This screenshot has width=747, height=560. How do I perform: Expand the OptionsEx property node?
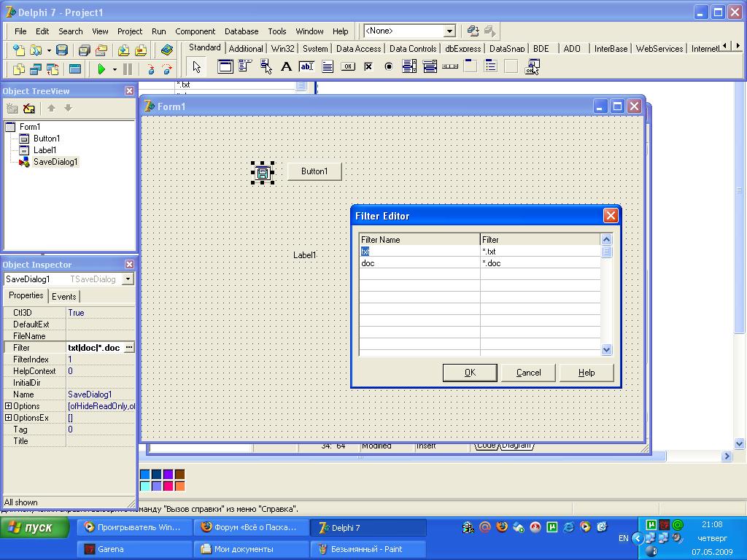(9, 418)
